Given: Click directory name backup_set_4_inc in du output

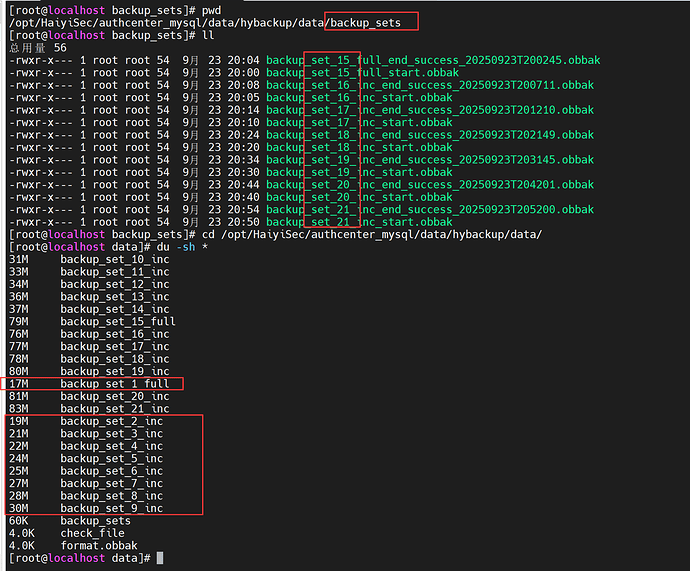Looking at the screenshot, I should pos(112,447).
